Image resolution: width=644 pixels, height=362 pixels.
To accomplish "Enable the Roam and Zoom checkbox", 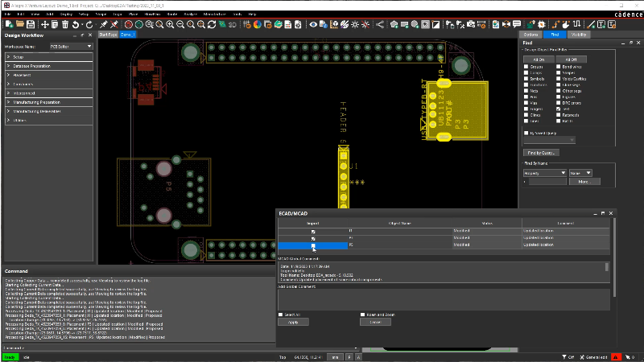I will 364,315.
